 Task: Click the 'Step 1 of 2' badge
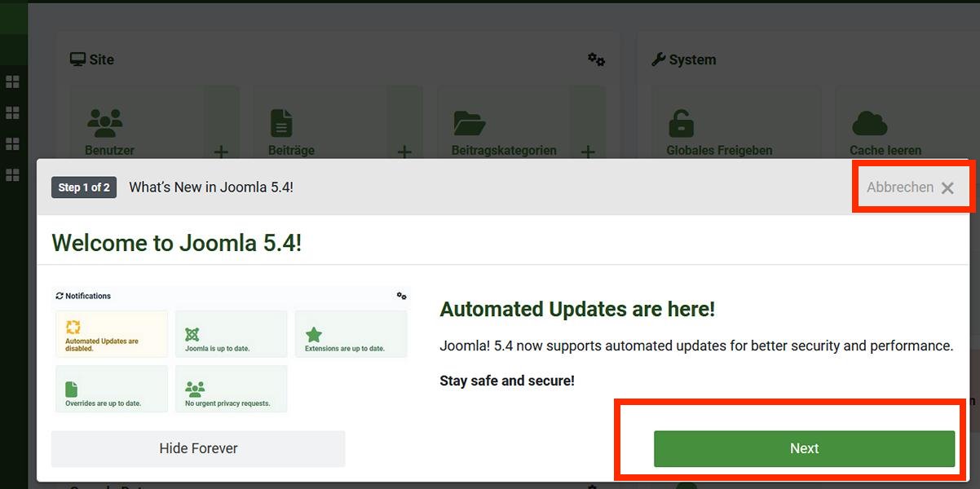click(x=83, y=187)
